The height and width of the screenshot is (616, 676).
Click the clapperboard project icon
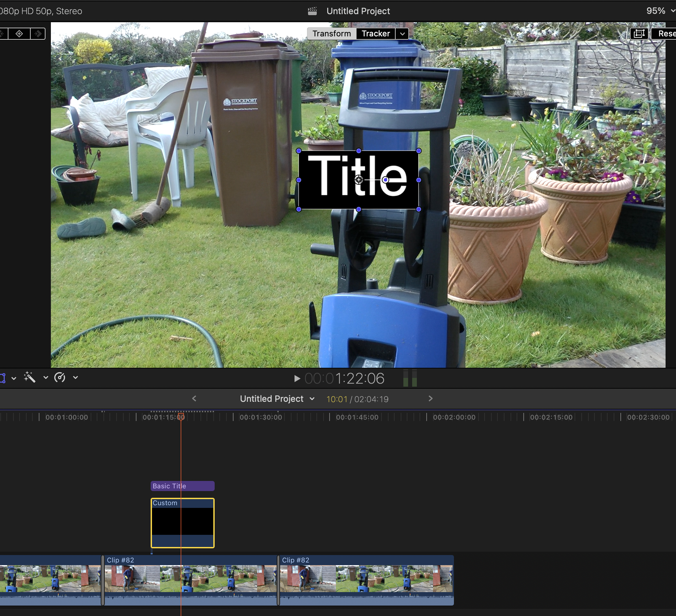coord(312,11)
